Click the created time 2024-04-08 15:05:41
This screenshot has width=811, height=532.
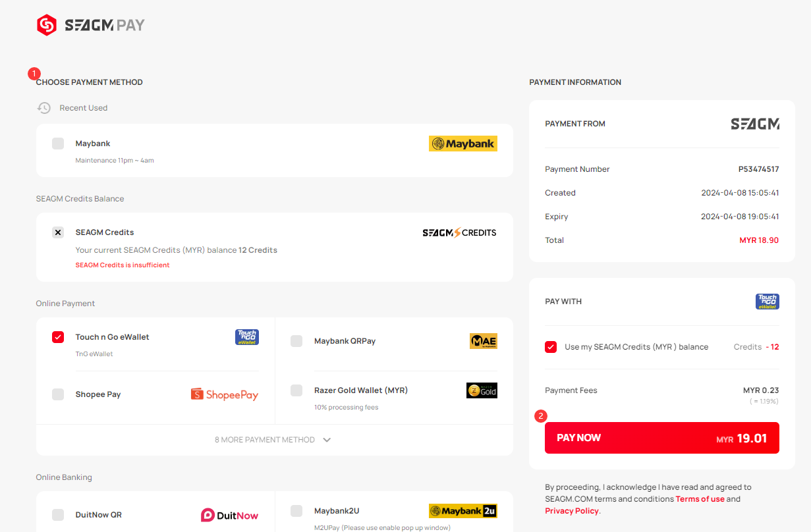[740, 193]
